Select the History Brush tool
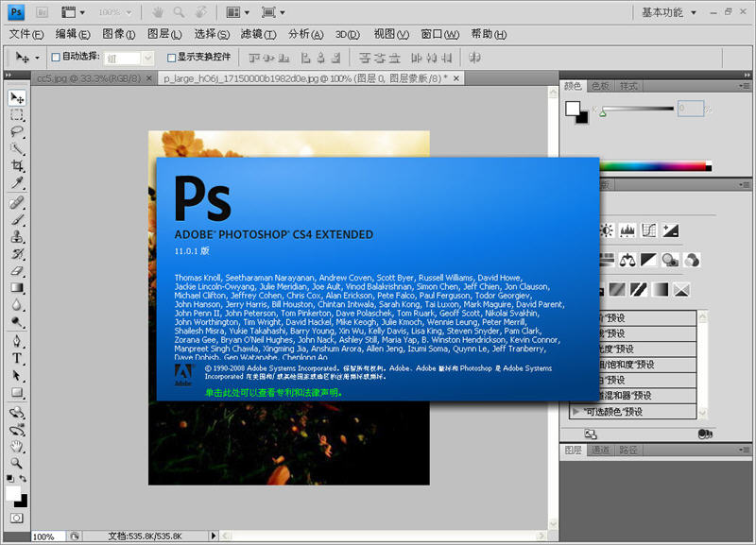 pyautogui.click(x=17, y=254)
